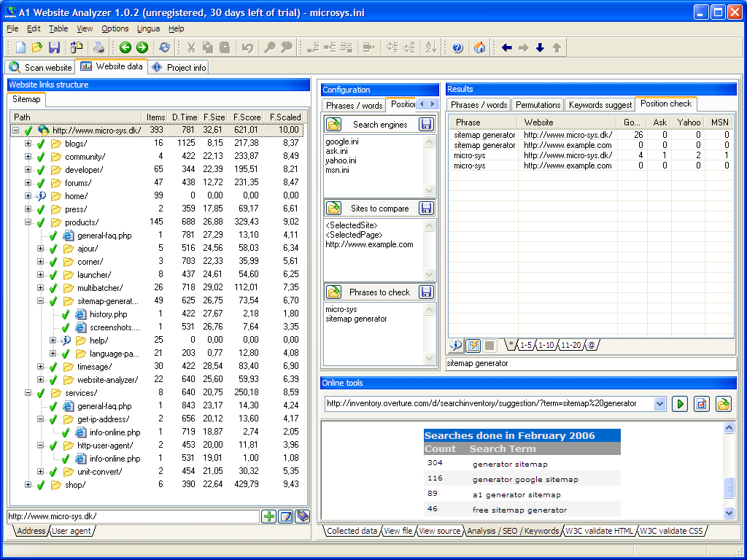Switch to the Project info tab
Screen dimensions: 747x560
(179, 67)
